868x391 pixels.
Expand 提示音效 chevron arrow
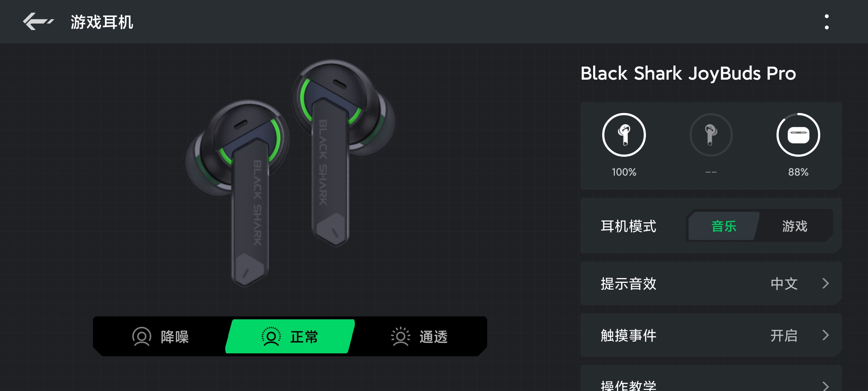pos(825,283)
